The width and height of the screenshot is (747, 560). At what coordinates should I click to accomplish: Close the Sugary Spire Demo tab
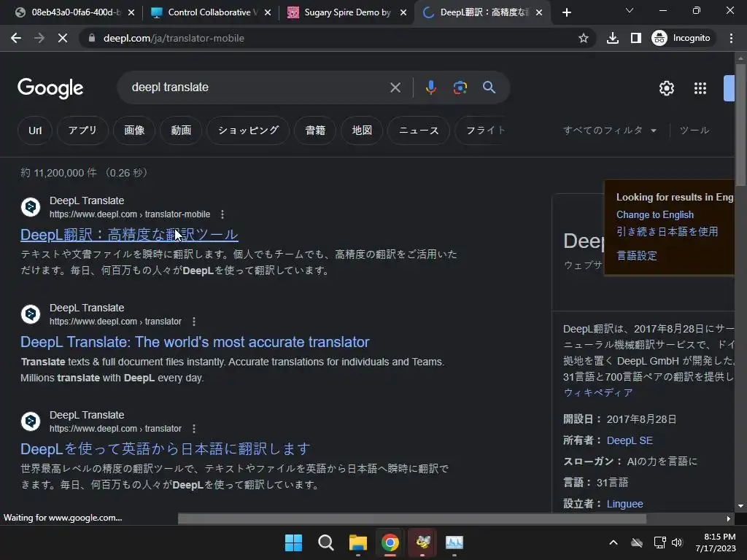click(x=403, y=12)
